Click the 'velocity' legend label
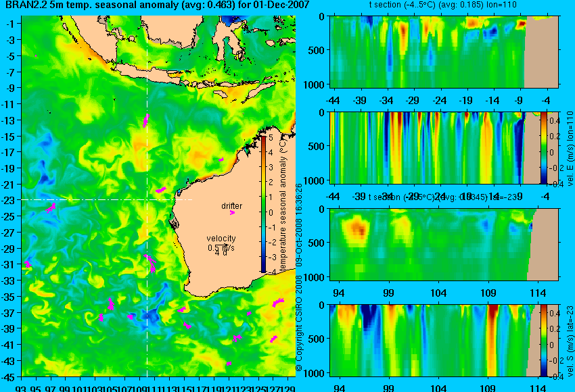 point(221,239)
